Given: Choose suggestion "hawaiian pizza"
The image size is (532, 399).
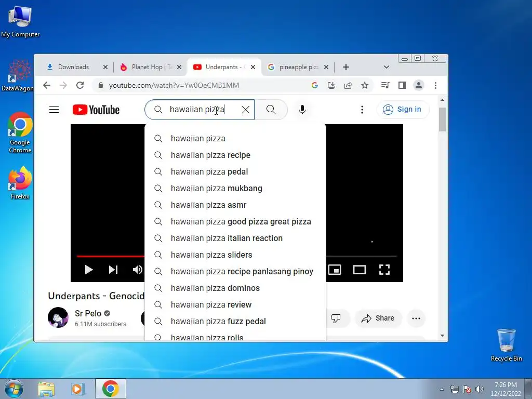Looking at the screenshot, I should 235,138.
